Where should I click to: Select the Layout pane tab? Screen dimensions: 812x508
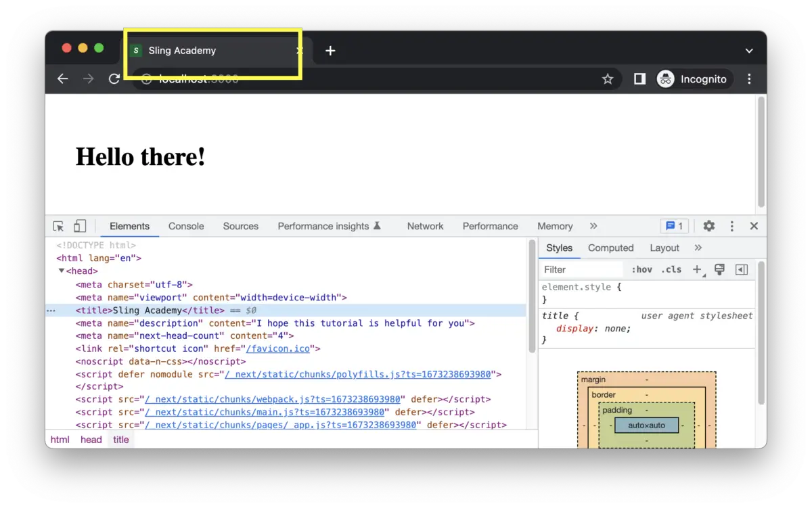coord(664,248)
